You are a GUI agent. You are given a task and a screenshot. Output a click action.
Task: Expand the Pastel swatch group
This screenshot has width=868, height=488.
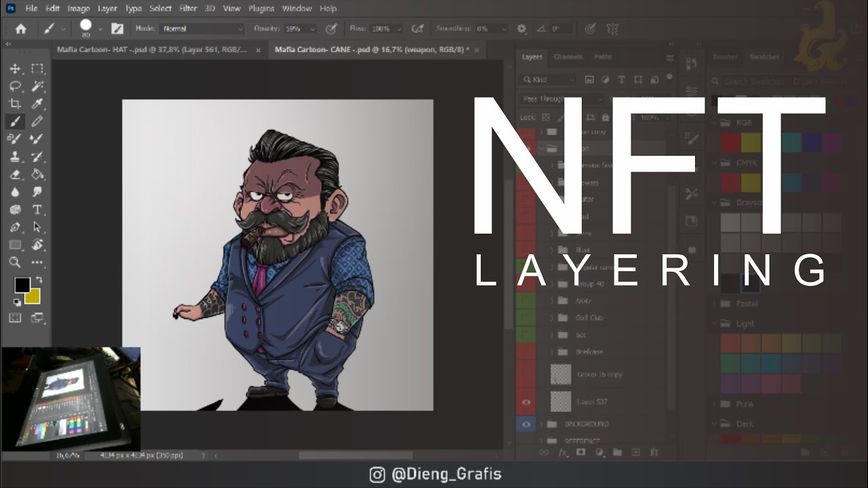pyautogui.click(x=715, y=304)
